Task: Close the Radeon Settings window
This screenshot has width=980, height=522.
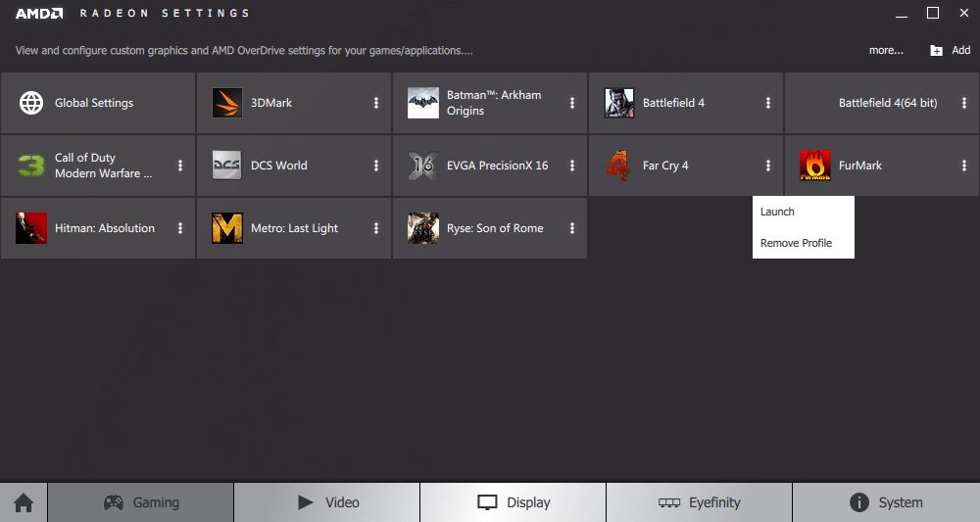Action: click(963, 13)
